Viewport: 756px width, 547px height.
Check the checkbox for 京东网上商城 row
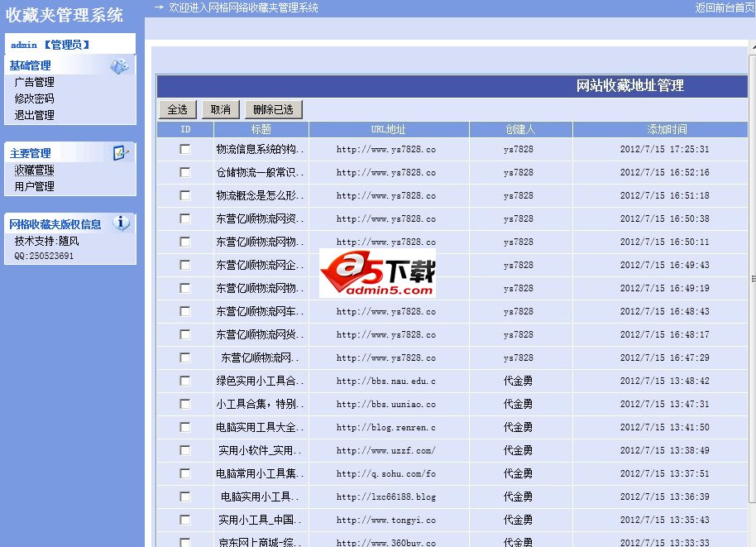point(185,542)
